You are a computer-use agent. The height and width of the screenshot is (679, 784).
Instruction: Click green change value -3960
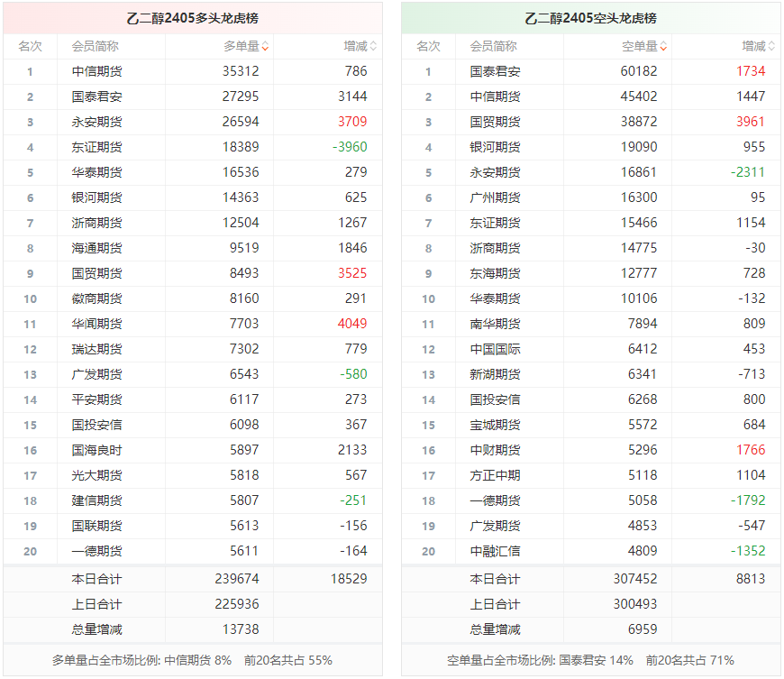pyautogui.click(x=350, y=147)
